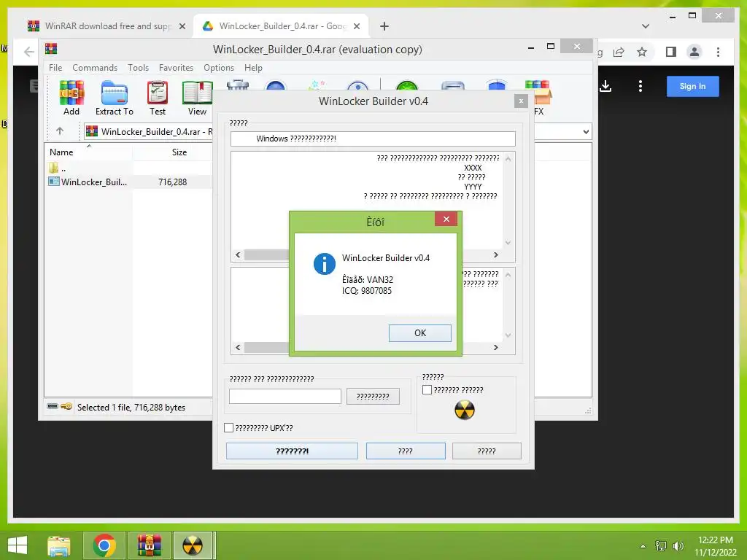The image size is (747, 560).
Task: Click the lower text box's vertical scroll down arrow
Action: [508, 335]
